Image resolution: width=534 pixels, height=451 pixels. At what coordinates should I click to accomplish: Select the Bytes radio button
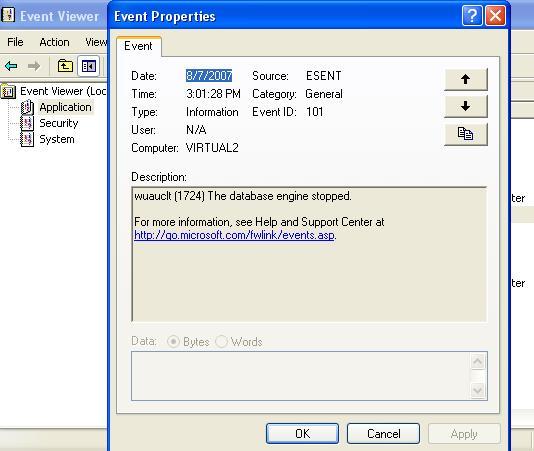[173, 341]
